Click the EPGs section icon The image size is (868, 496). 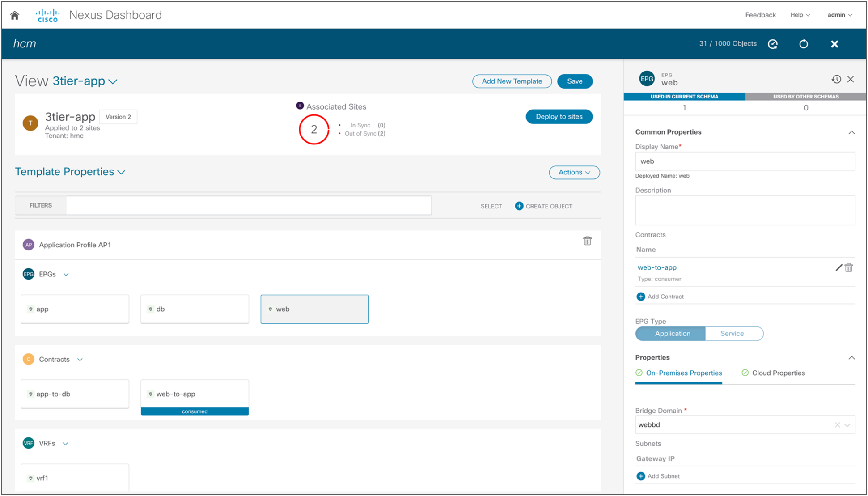(29, 274)
